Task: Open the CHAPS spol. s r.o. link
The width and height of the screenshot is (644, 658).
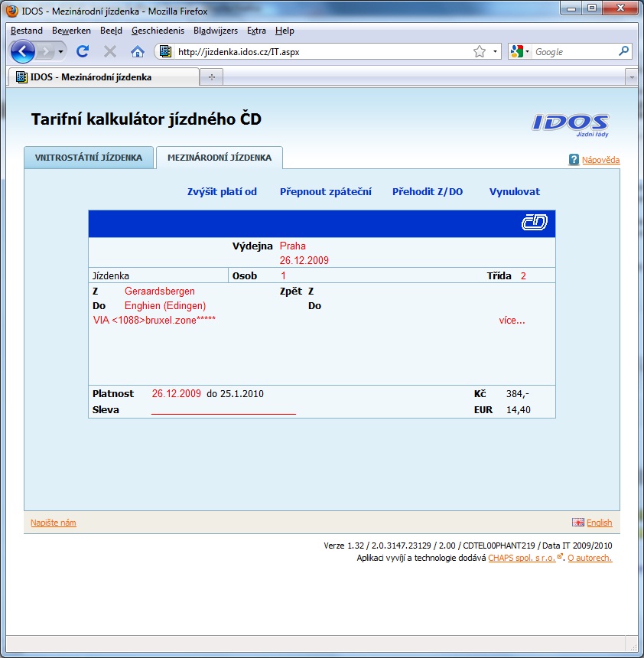Action: pos(522,558)
